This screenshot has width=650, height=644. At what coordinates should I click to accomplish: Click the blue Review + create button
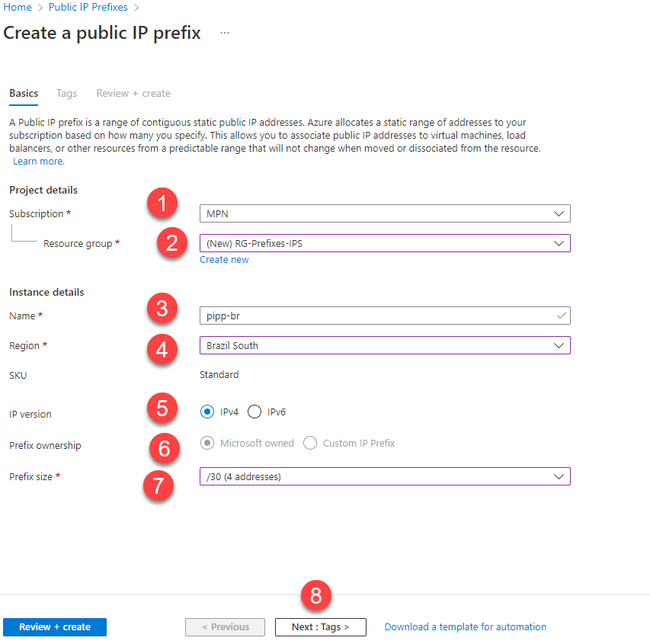pos(55,627)
